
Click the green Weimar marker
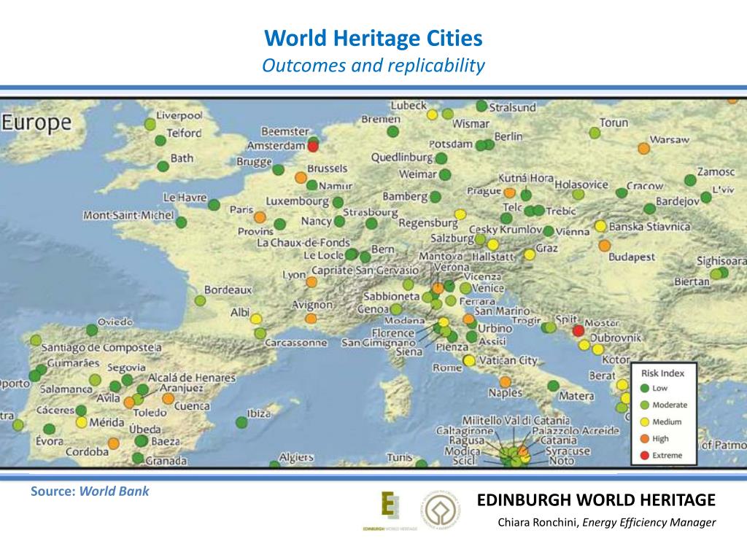coord(445,175)
